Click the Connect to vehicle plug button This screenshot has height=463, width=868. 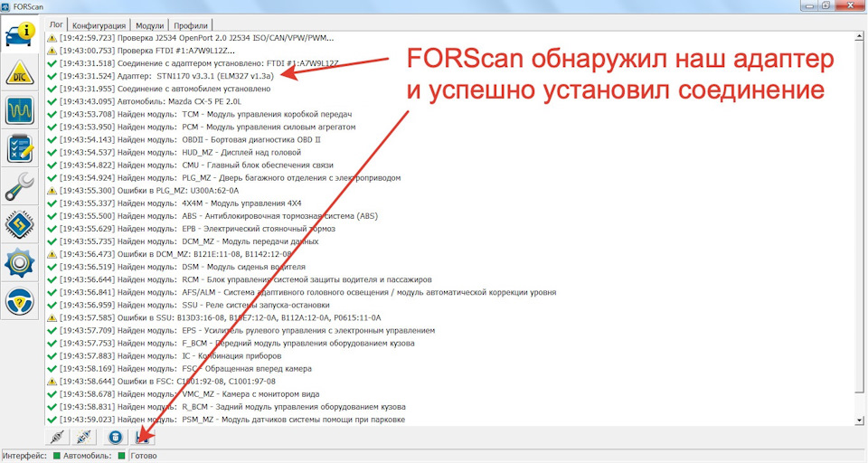[x=56, y=438]
